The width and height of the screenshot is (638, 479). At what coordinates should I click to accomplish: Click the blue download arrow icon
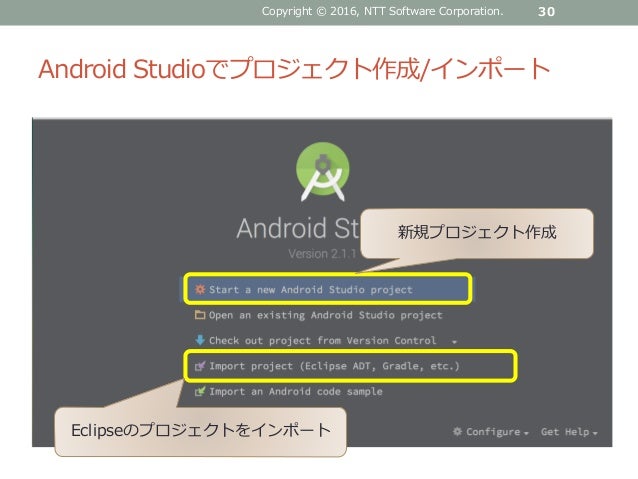200,340
